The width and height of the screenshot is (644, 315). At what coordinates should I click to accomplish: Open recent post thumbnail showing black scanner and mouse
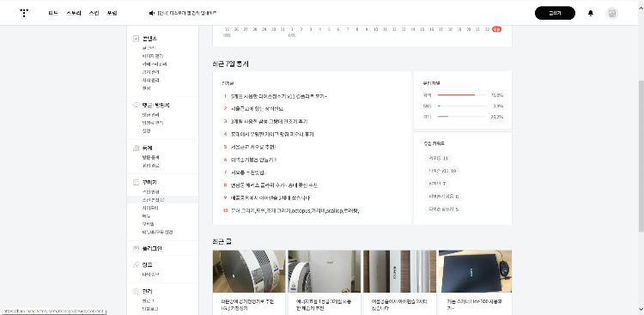475,271
